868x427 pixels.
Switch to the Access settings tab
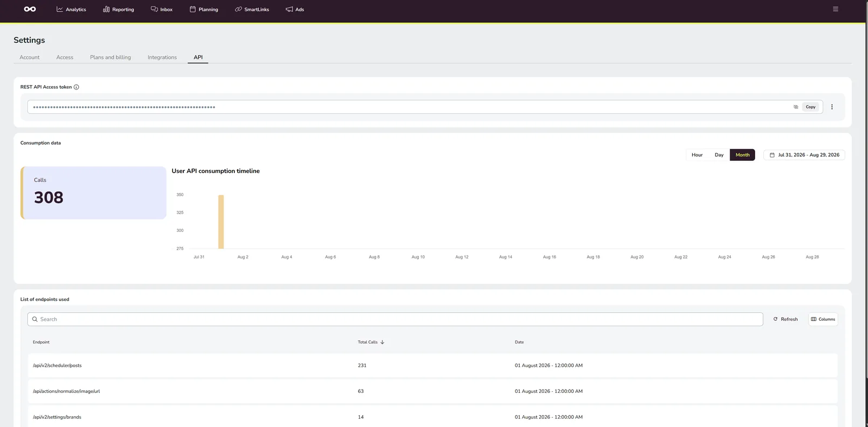click(65, 57)
